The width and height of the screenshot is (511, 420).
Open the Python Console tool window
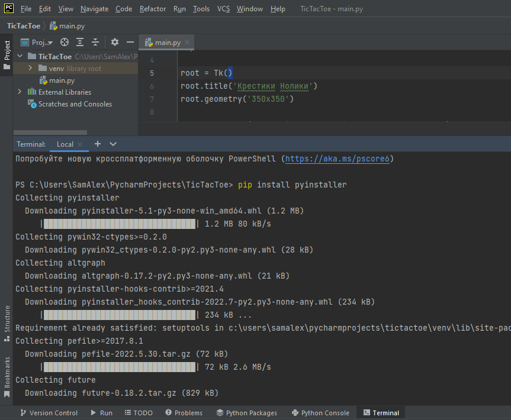point(320,413)
